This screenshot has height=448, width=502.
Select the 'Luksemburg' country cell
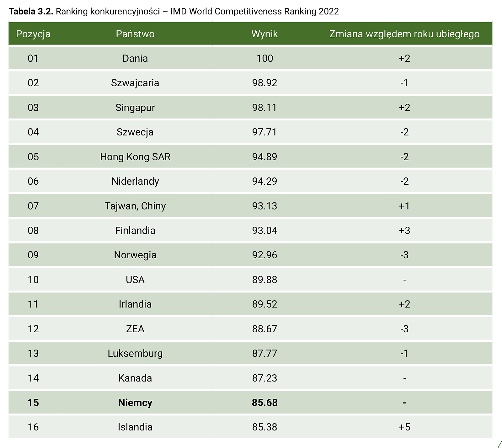(x=135, y=353)
